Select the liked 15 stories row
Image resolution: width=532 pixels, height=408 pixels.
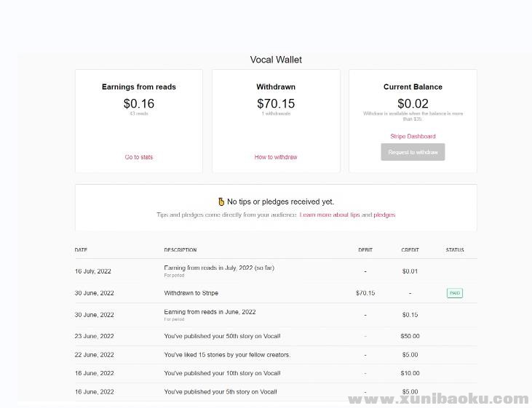(x=227, y=355)
